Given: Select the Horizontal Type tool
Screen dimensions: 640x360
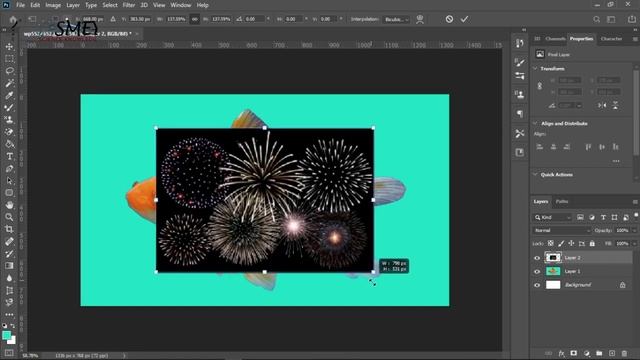Looking at the screenshot, I should point(9,156).
